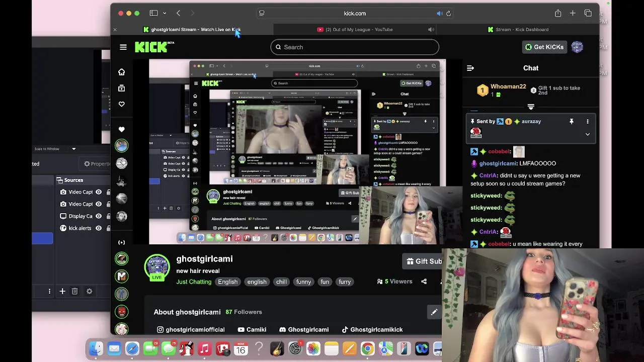Click the English language tag
The image size is (644, 362).
[x=227, y=282]
